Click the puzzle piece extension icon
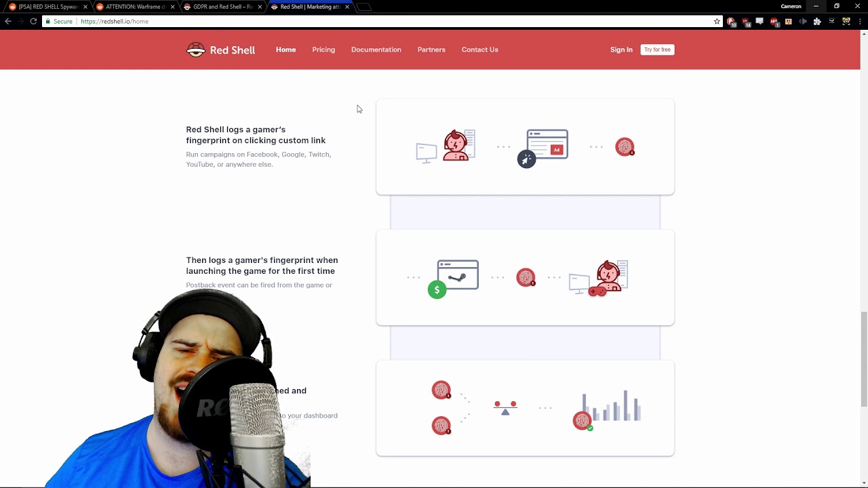868x488 pixels. (x=817, y=22)
